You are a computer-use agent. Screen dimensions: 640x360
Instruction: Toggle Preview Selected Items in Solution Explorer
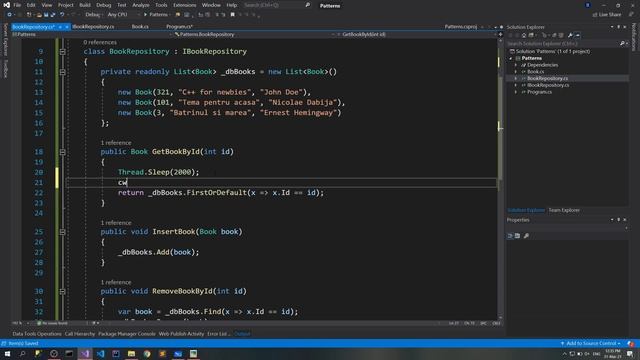[578, 36]
